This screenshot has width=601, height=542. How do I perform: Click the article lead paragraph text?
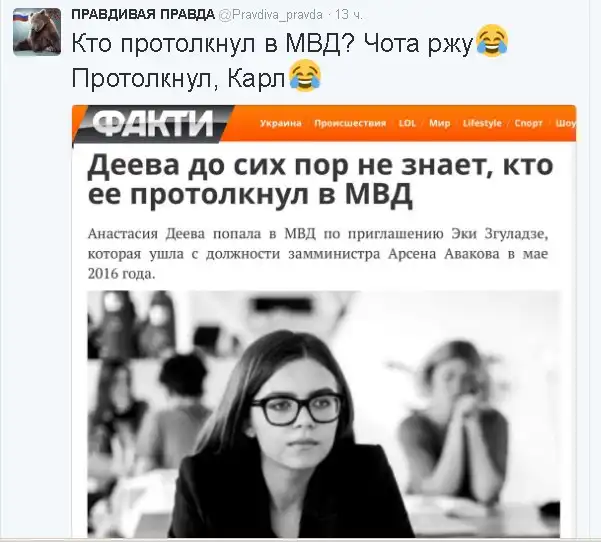click(318, 254)
